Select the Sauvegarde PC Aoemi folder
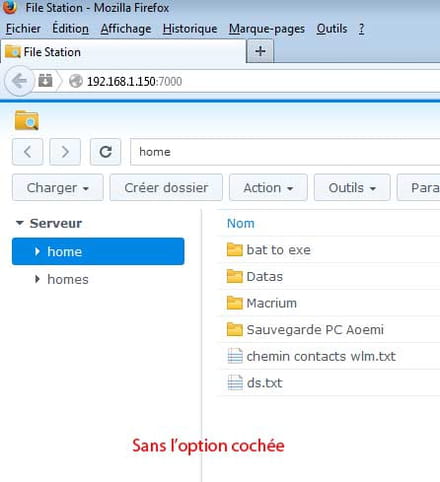440x482 pixels. (315, 330)
